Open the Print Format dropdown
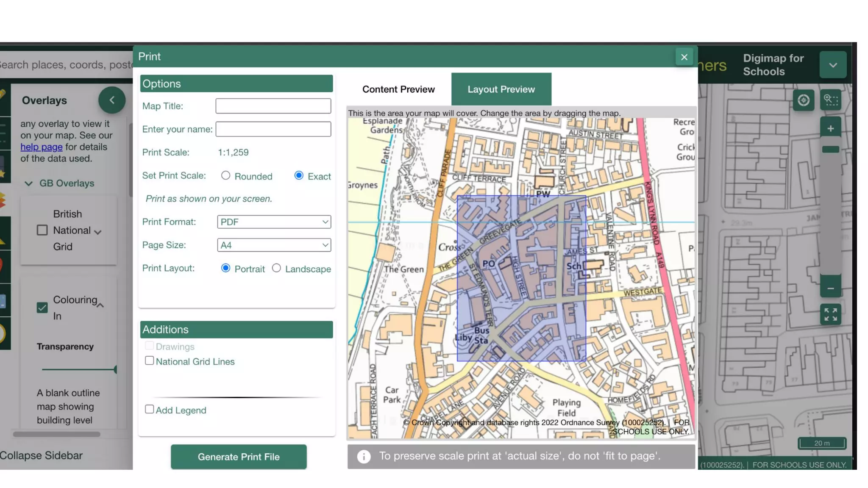This screenshot has width=868, height=488. [x=274, y=222]
